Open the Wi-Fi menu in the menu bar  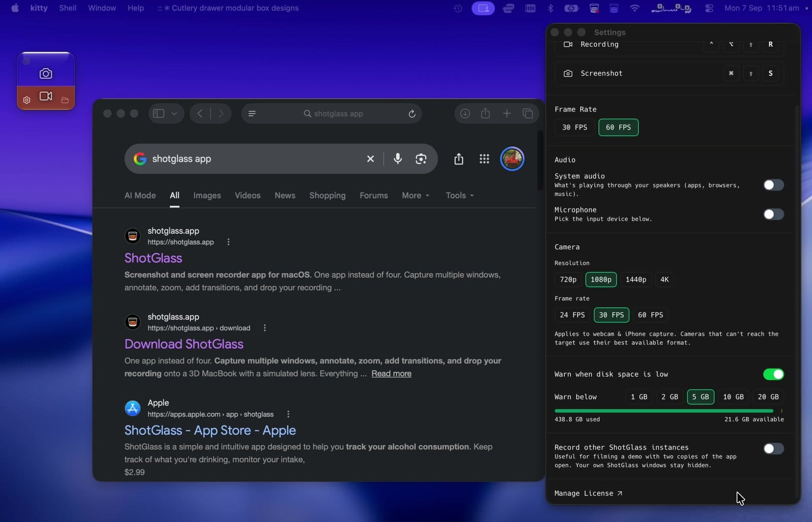click(x=634, y=8)
